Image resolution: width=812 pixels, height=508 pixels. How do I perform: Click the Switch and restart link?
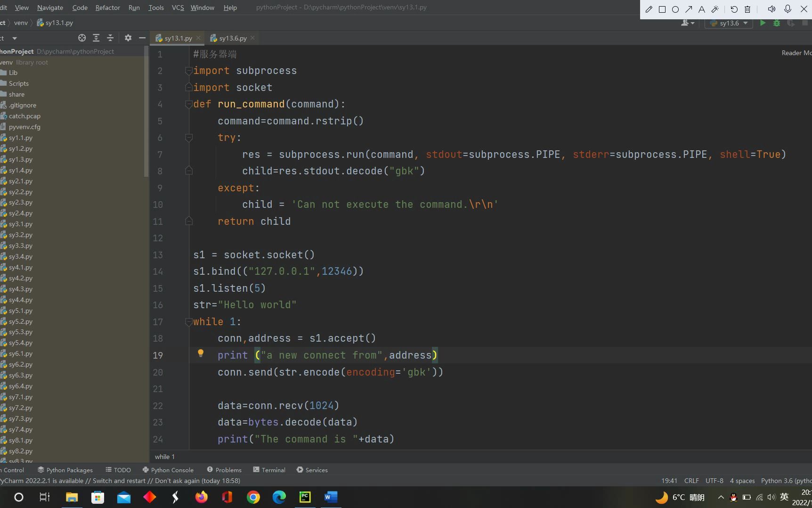tap(118, 481)
